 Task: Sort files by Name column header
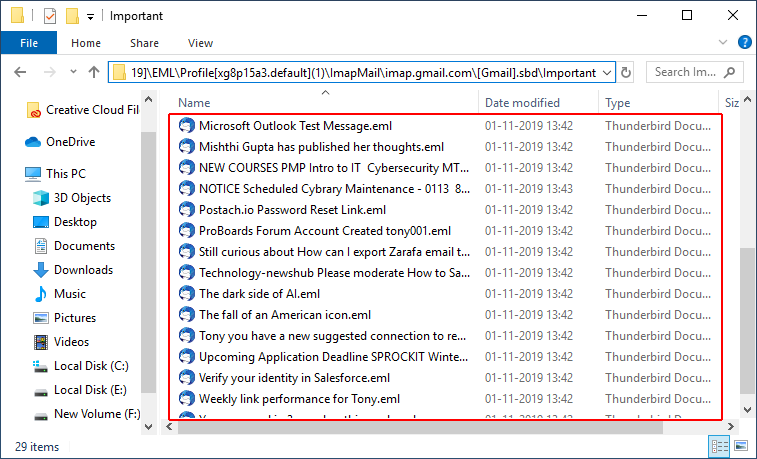pyautogui.click(x=194, y=103)
